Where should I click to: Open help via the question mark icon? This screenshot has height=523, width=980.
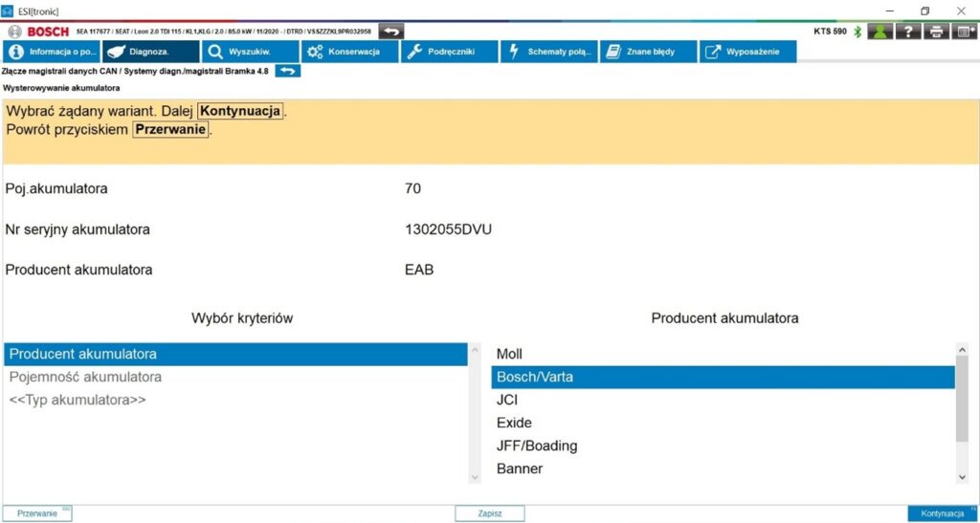[x=908, y=32]
